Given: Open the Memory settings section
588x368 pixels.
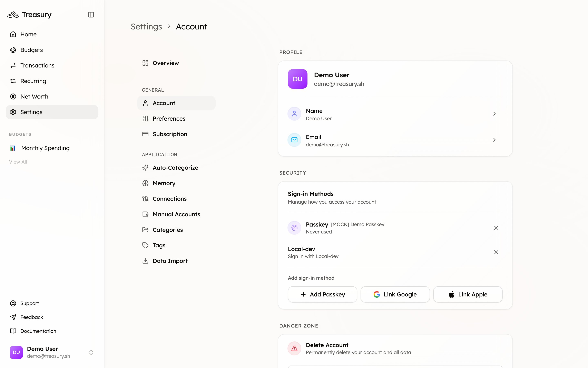Looking at the screenshot, I should 176,183.
